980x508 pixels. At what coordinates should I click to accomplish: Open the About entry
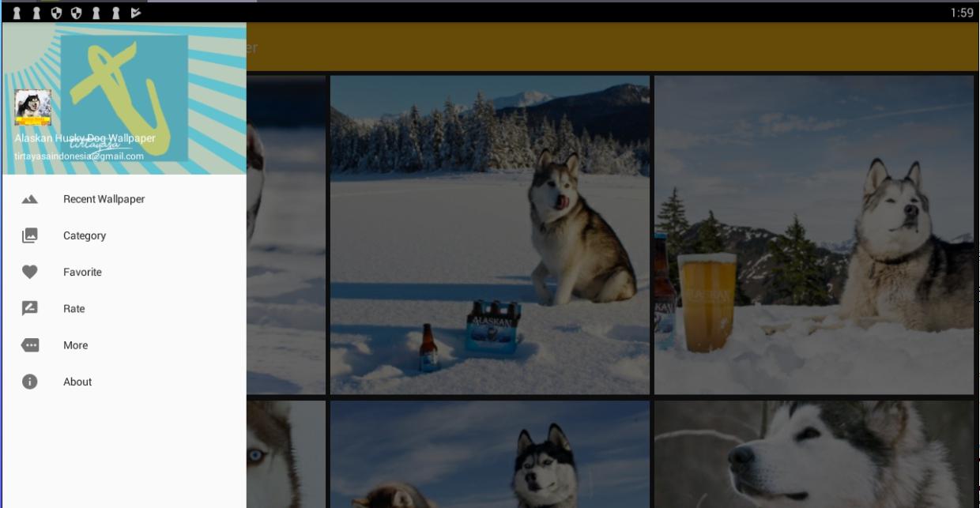123,382
